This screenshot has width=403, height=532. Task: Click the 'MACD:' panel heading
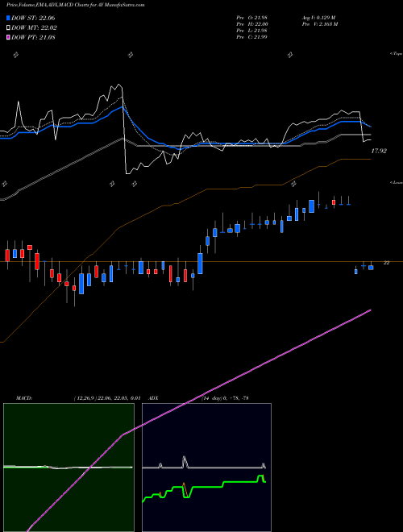point(24,398)
